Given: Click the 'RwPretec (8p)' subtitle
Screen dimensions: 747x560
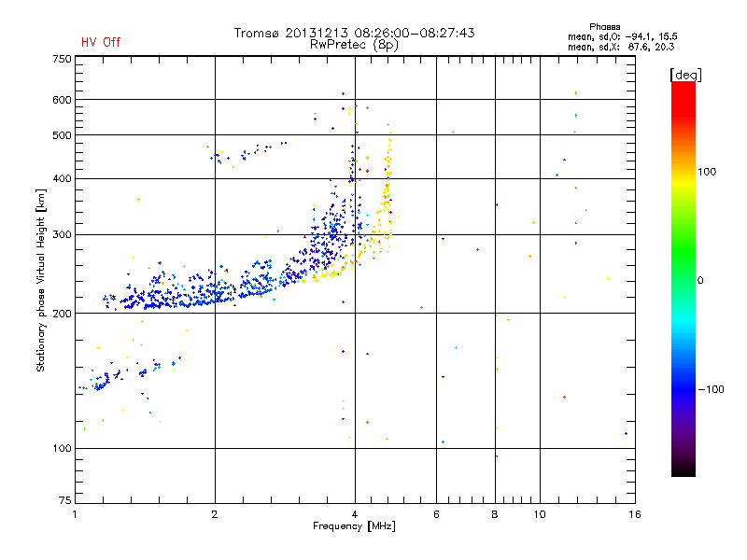Looking at the screenshot, I should pos(354,45).
